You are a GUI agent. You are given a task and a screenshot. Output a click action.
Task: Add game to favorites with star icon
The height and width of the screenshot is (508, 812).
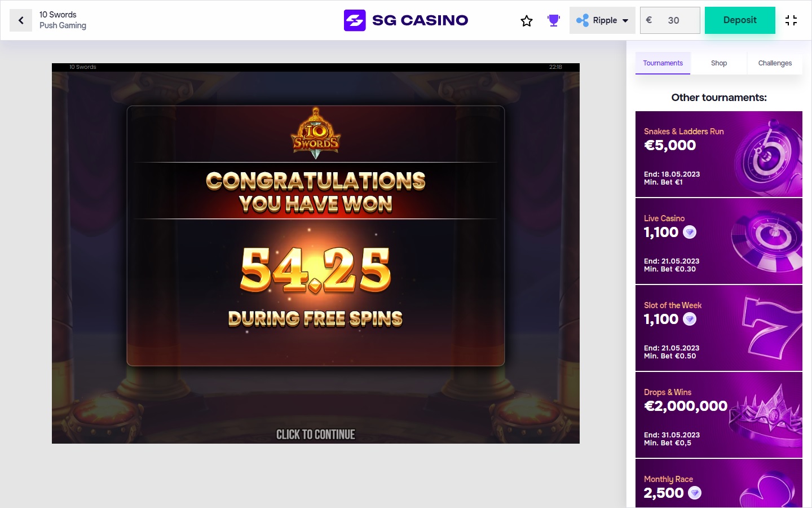tap(527, 21)
